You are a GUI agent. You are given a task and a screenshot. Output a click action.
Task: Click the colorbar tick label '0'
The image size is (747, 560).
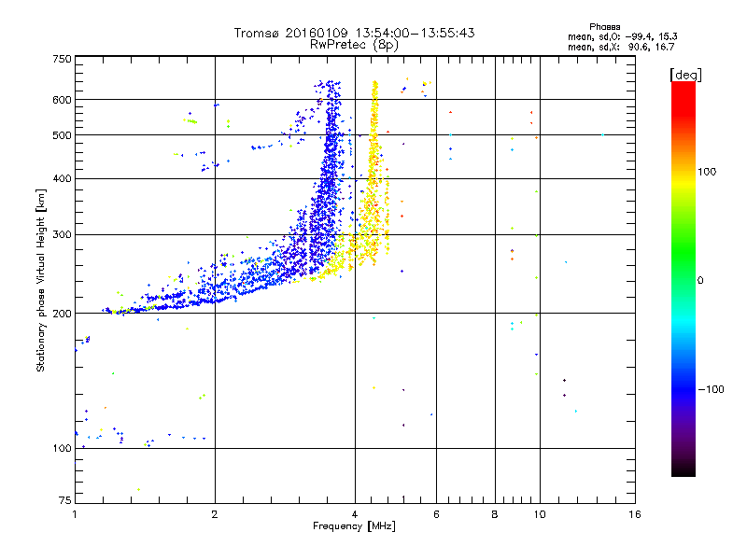tap(700, 281)
